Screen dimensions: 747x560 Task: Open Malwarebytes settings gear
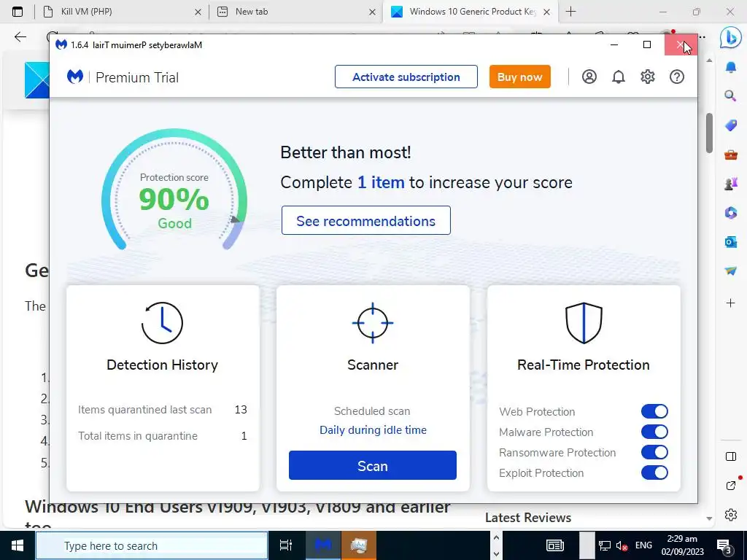click(x=648, y=77)
